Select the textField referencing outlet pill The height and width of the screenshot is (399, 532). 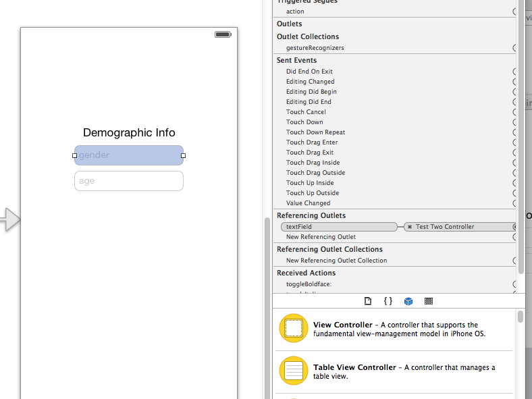click(x=339, y=227)
